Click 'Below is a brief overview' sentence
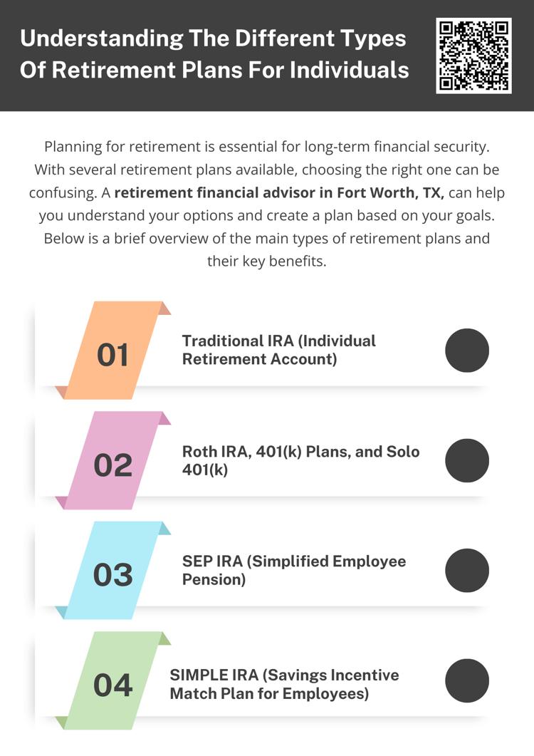The width and height of the screenshot is (534, 756). [x=267, y=238]
